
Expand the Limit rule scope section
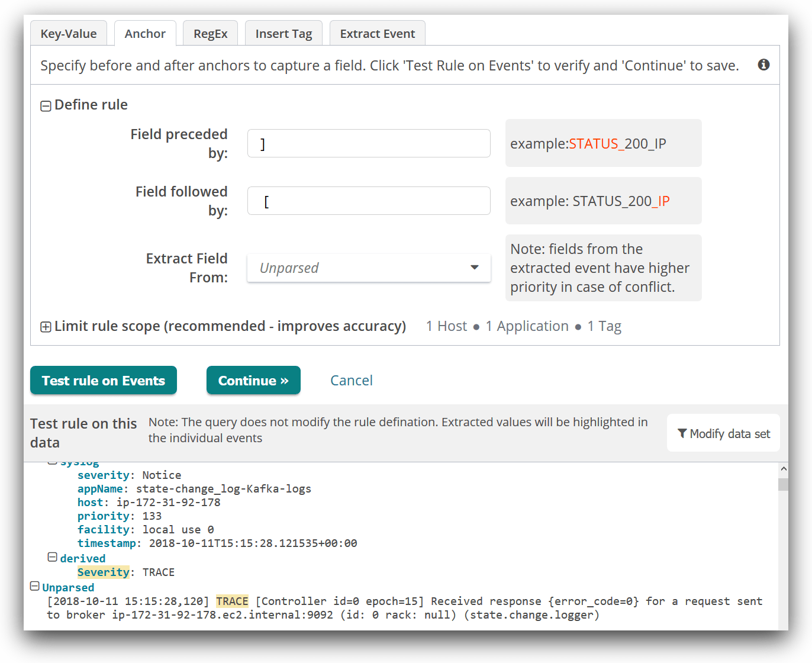(46, 327)
